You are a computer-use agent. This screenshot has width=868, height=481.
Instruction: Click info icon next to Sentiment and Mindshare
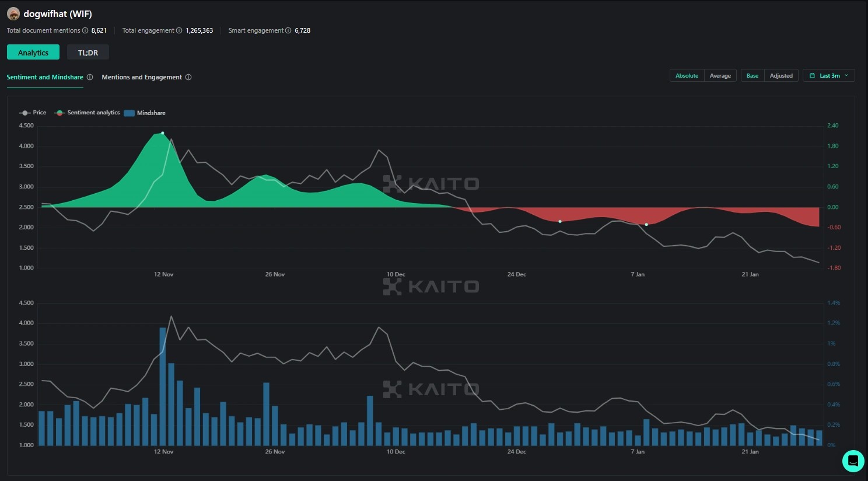click(90, 77)
